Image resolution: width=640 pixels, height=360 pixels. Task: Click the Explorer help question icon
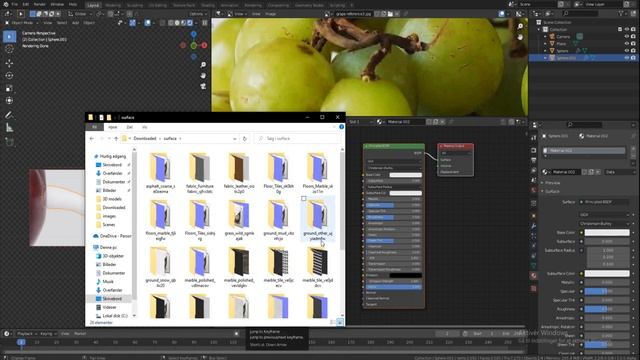[342, 127]
